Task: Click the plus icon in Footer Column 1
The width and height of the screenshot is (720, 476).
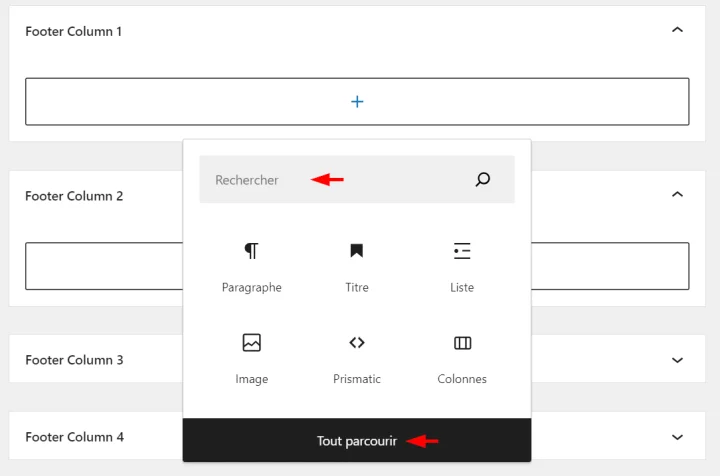Action: [357, 101]
